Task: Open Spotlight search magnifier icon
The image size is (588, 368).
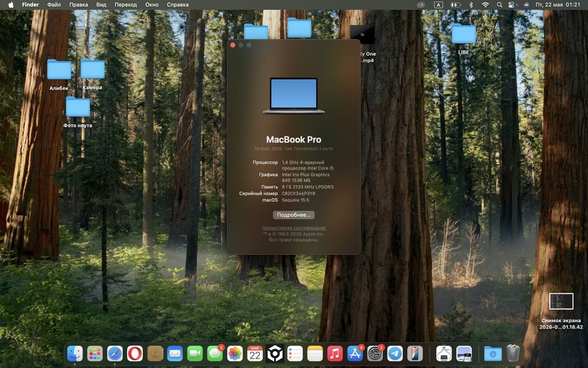Action: [x=499, y=5]
